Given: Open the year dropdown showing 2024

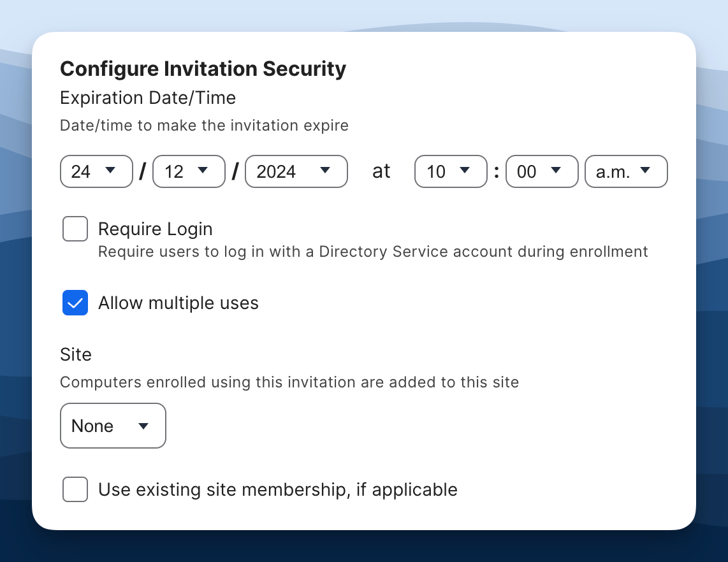Looking at the screenshot, I should (296, 171).
